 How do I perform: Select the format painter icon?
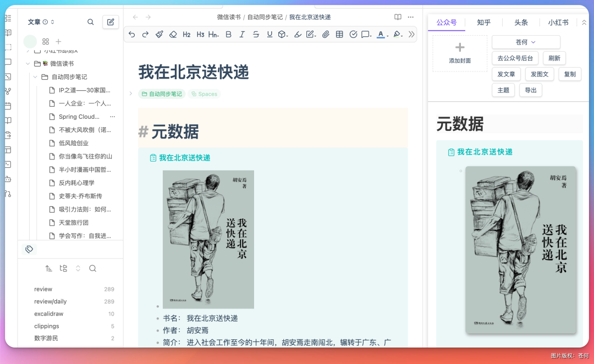click(159, 34)
